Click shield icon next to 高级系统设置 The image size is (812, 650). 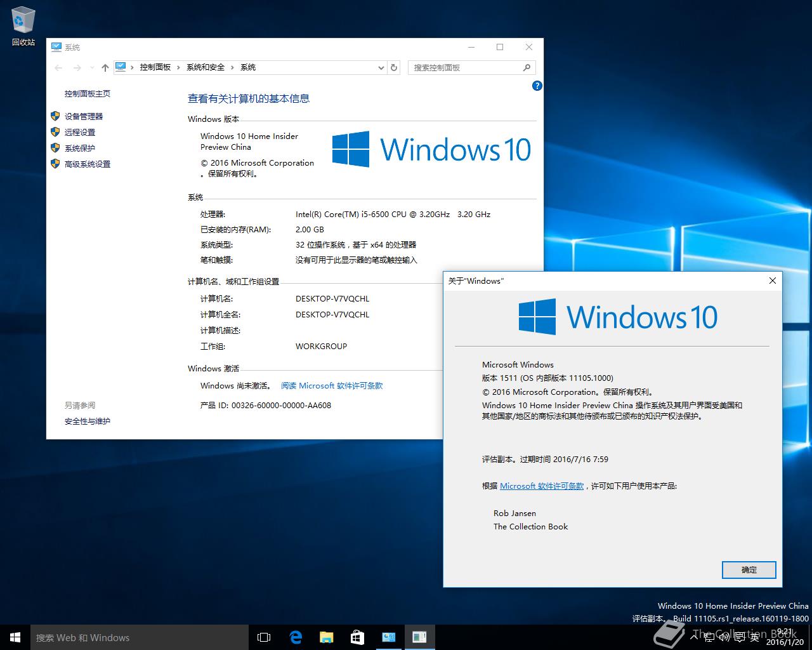click(55, 164)
